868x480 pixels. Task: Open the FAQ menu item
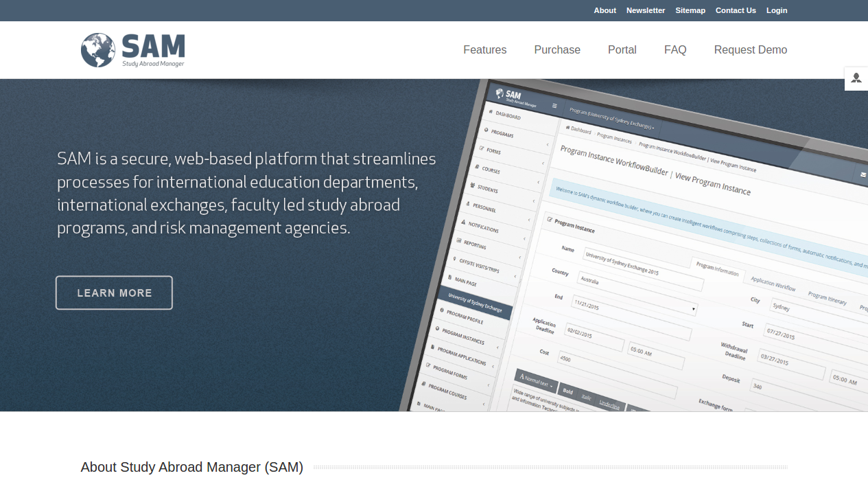click(675, 50)
